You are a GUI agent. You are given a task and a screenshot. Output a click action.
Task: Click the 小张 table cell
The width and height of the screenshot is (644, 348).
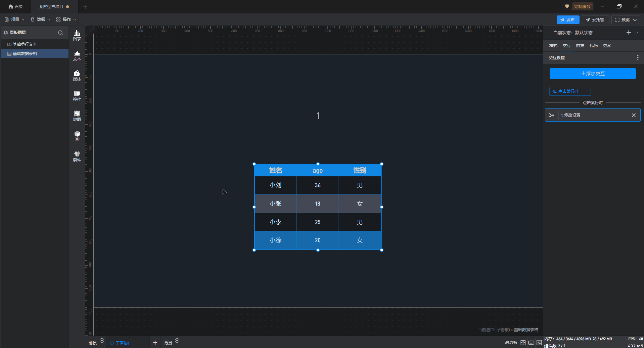tap(276, 204)
